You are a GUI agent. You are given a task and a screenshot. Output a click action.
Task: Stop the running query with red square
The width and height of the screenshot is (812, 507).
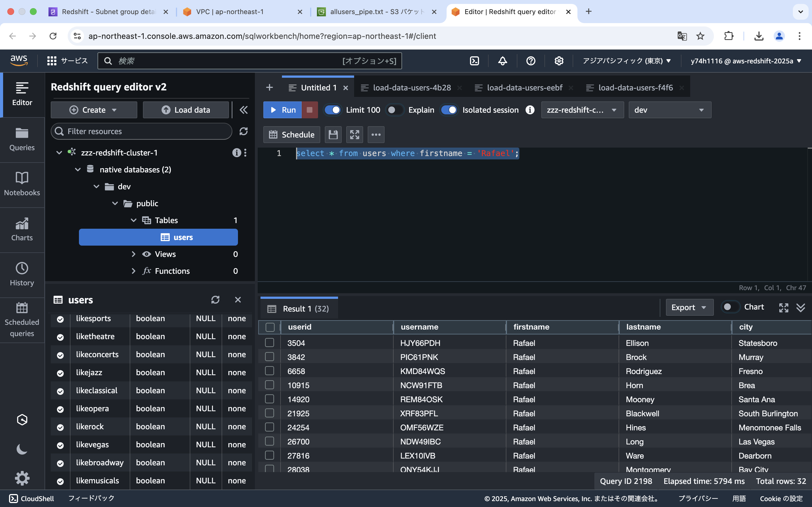coord(309,110)
